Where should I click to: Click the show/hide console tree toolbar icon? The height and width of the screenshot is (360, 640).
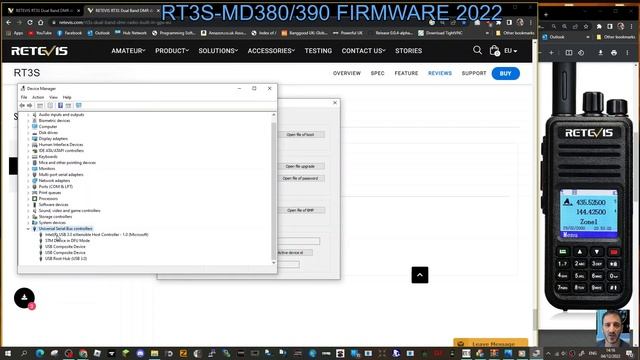point(40,105)
